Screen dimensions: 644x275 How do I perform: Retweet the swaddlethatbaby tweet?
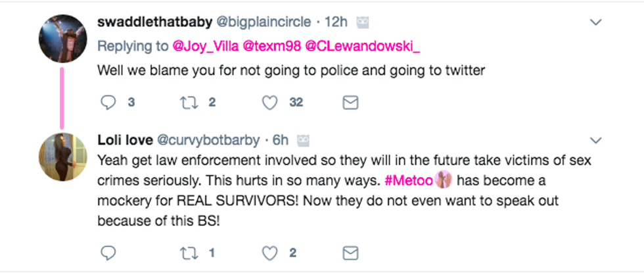click(x=189, y=103)
